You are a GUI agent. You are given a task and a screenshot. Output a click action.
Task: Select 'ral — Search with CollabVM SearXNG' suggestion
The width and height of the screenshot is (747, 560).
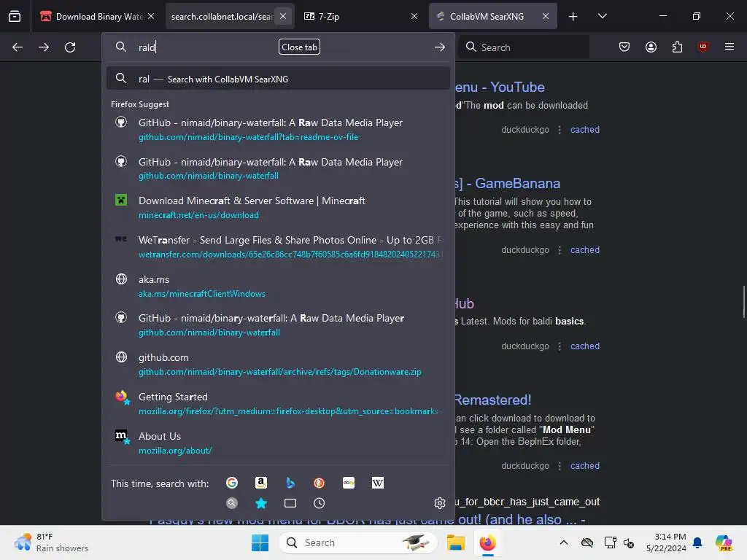click(278, 79)
